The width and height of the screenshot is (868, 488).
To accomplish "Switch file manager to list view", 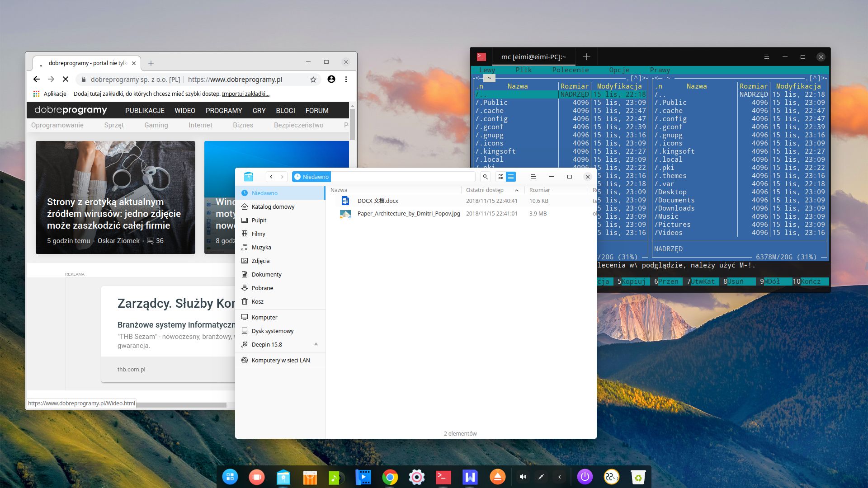I will click(x=511, y=177).
